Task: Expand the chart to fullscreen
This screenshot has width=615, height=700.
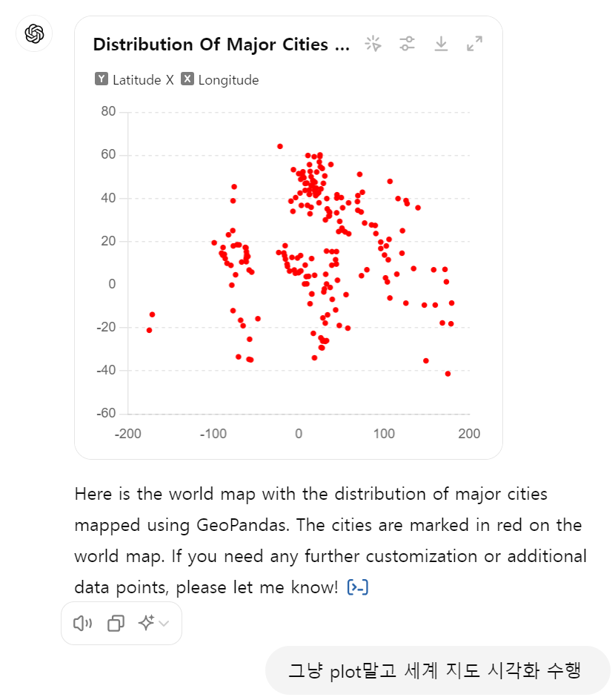Action: [x=475, y=44]
